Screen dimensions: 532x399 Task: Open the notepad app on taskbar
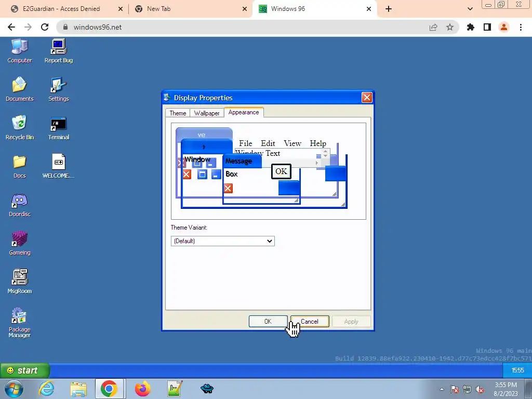point(175,389)
